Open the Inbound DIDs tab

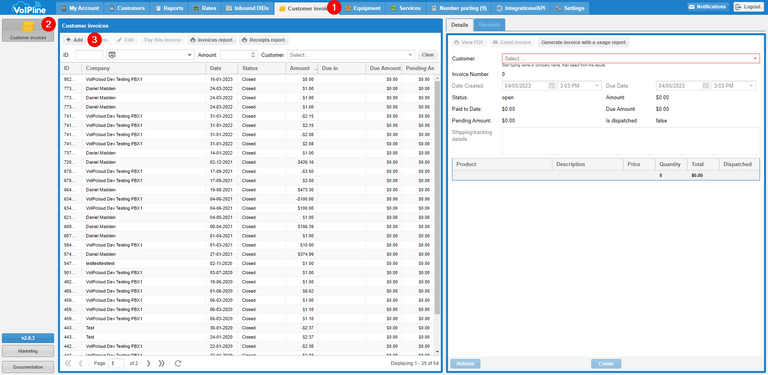coord(248,8)
